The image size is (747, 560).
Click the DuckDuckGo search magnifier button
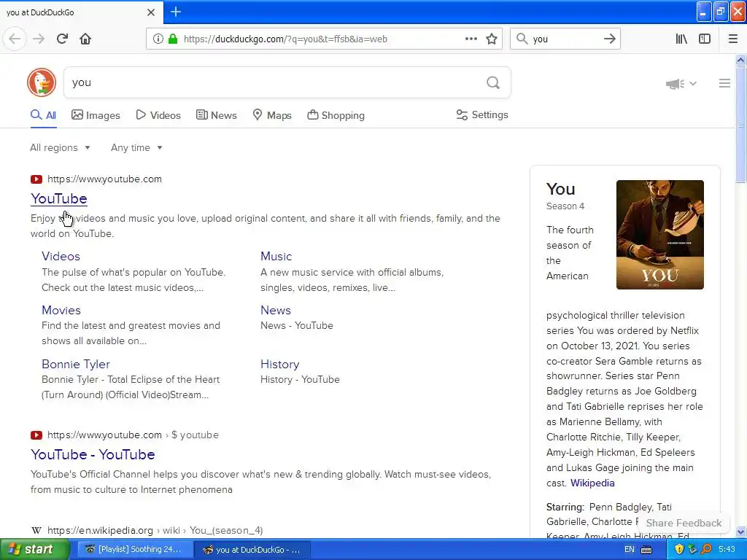(x=493, y=83)
